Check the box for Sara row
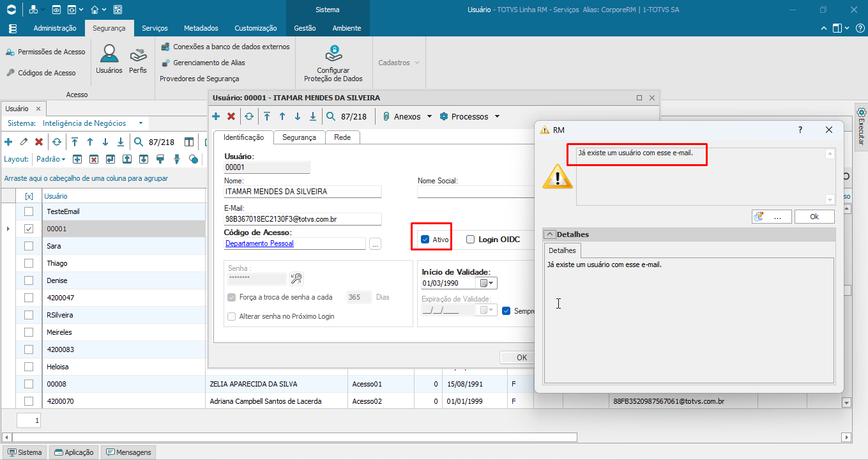This screenshot has height=460, width=868. [x=29, y=246]
